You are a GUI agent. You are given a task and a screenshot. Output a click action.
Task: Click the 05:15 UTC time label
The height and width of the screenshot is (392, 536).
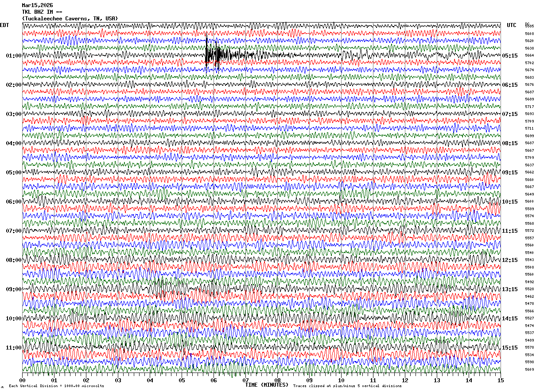coord(510,56)
